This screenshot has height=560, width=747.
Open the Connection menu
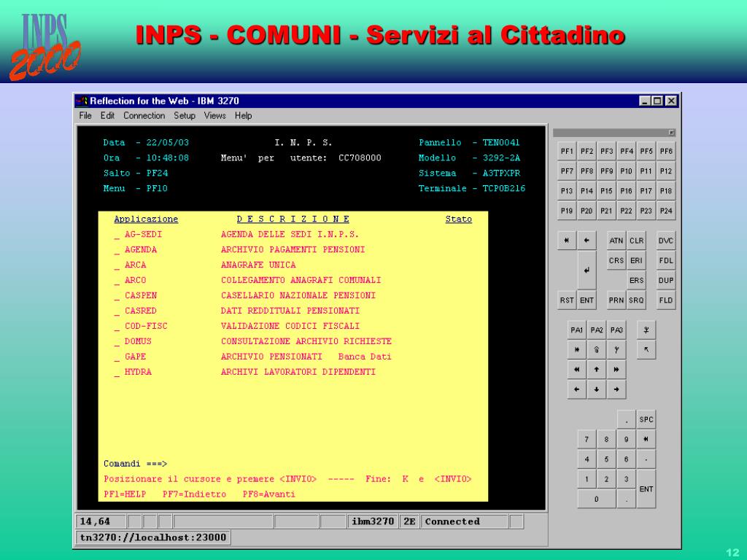click(x=144, y=116)
